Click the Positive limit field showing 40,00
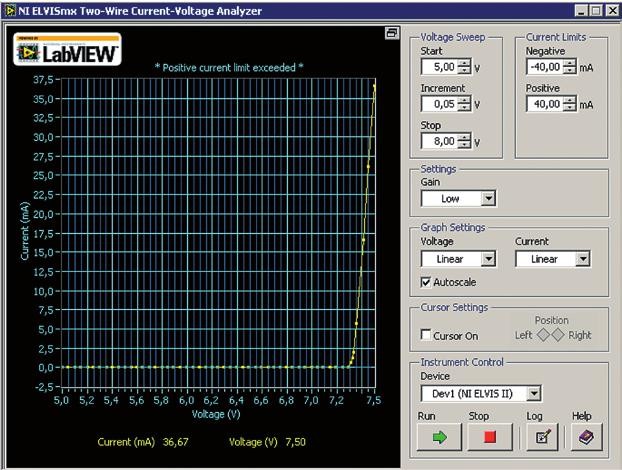The width and height of the screenshot is (622, 470). pos(545,104)
